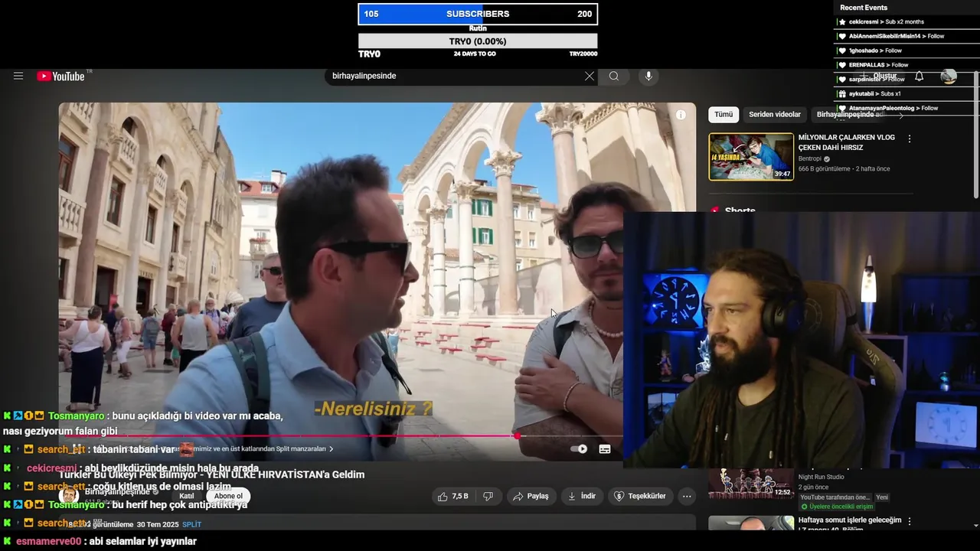Select the Birhayalinpeşinde filter chip
980x551 pixels.
click(x=850, y=114)
